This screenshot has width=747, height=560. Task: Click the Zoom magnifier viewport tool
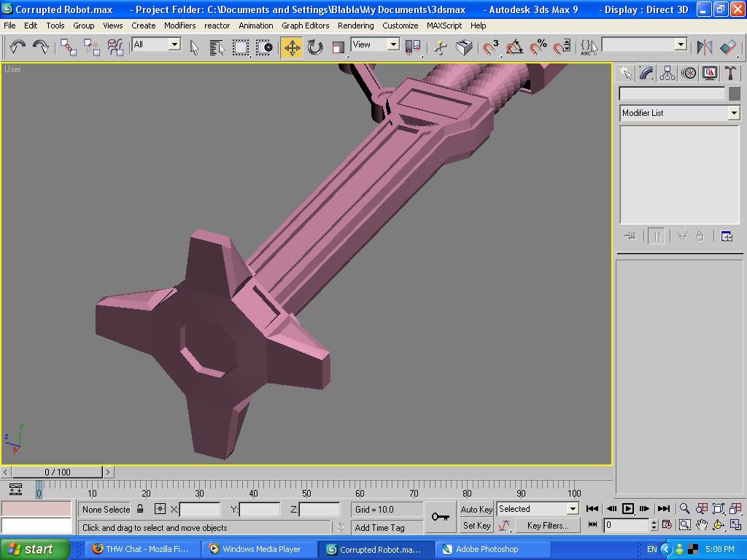[x=684, y=508]
